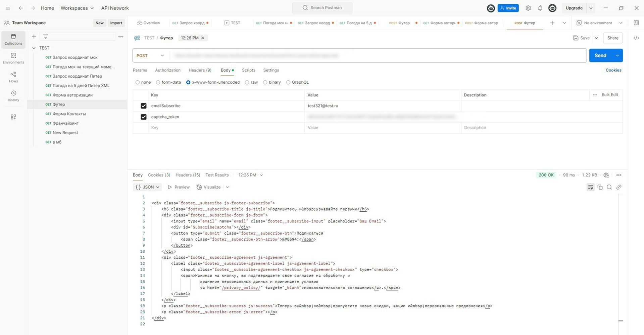Switch to the Authorization tab
The image size is (644, 335).
(x=167, y=70)
